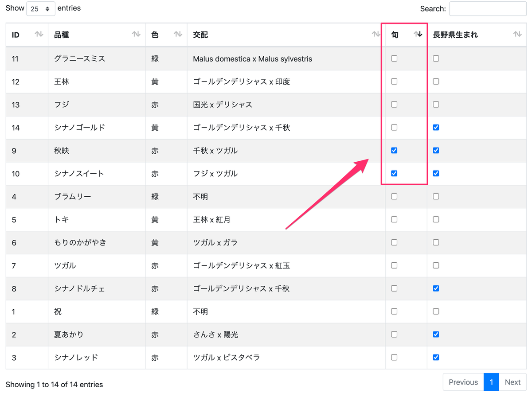532x397 pixels.
Task: Click the sort icon on the 長野県生まれ column
Action: [517, 34]
